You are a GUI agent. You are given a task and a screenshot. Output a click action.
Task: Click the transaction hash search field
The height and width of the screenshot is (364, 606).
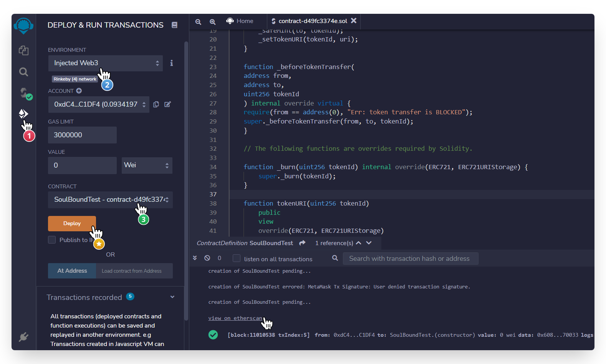tap(410, 259)
